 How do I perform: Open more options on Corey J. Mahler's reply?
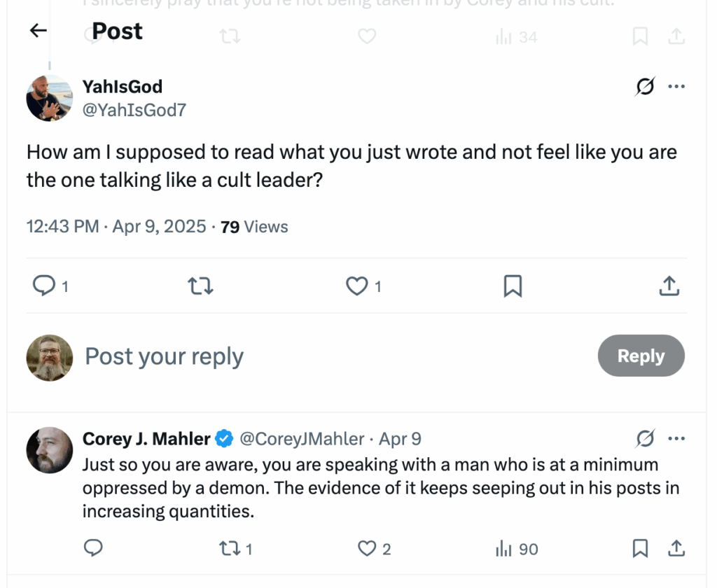click(676, 439)
